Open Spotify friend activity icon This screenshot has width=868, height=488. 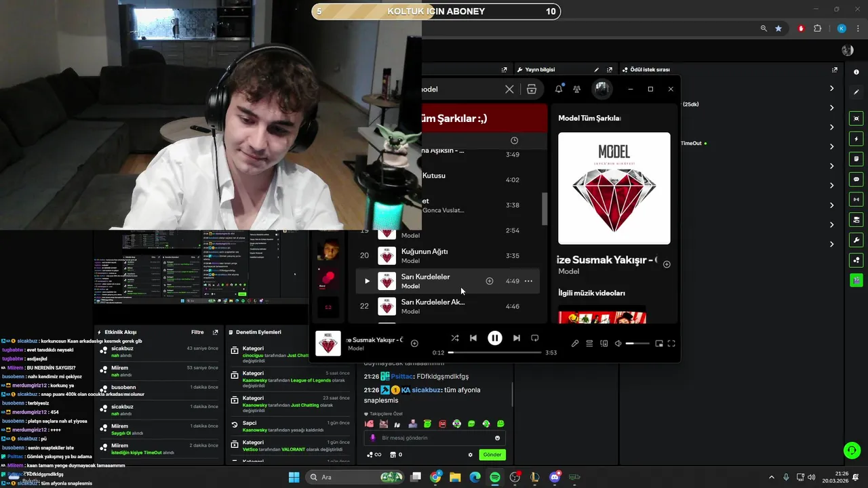tap(576, 89)
